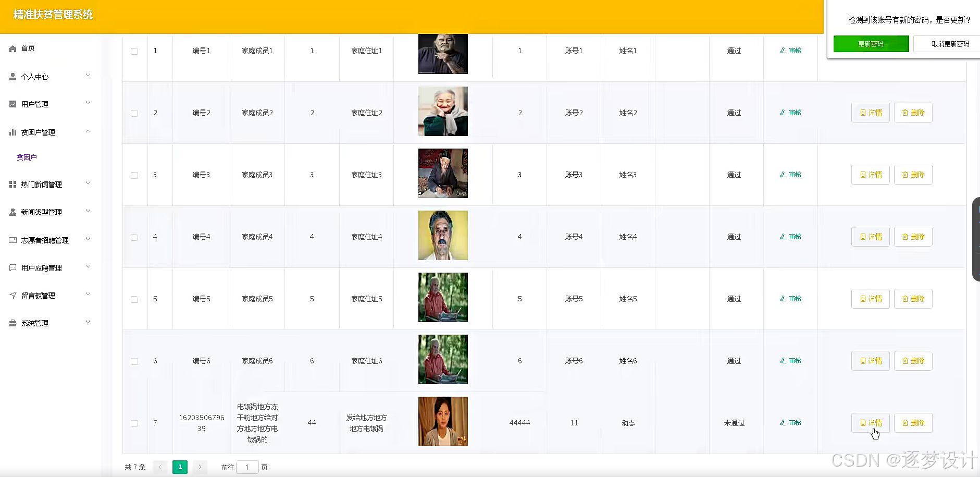Click the 审核 pencil icon in row 7
The image size is (980, 477).
[x=783, y=423]
